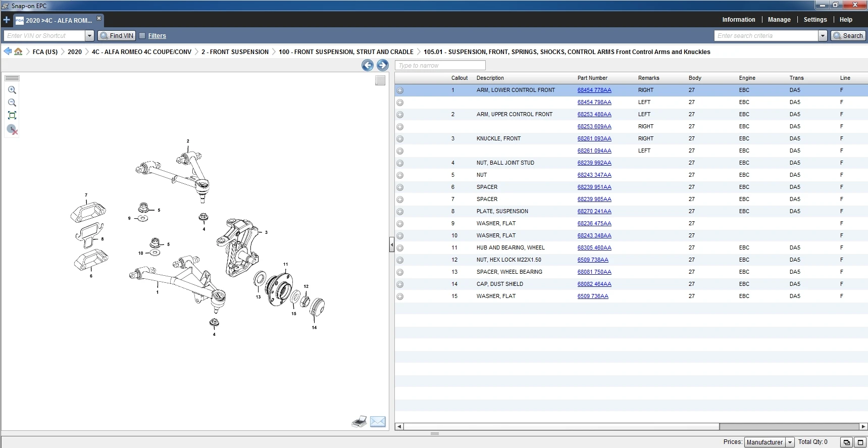Open part number link 68305 460AA
Image resolution: width=868 pixels, height=448 pixels.
tap(594, 247)
